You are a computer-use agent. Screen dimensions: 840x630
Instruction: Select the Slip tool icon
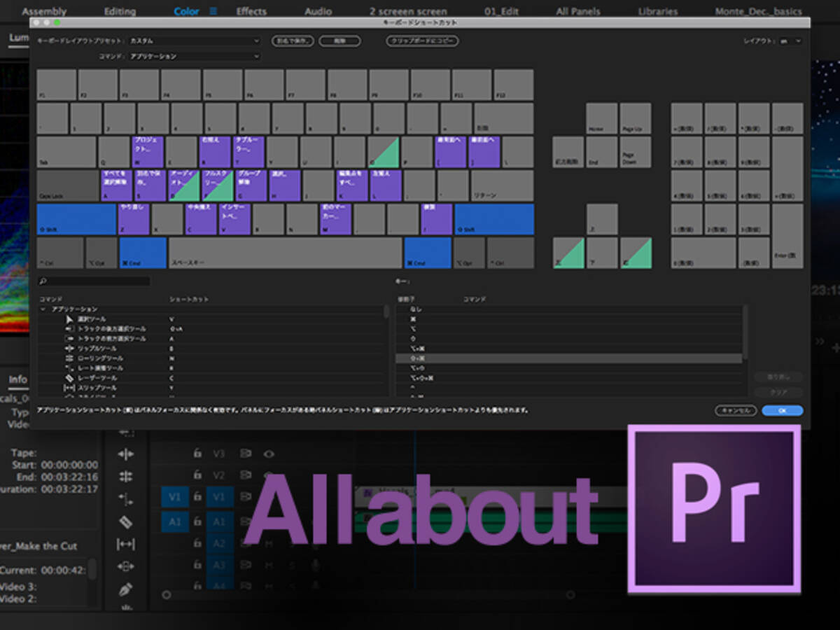point(125,544)
